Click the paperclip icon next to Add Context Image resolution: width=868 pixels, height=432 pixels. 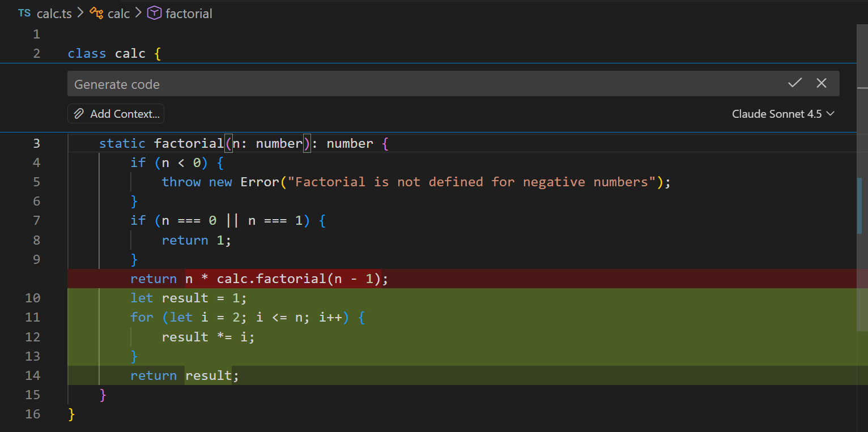(x=78, y=113)
